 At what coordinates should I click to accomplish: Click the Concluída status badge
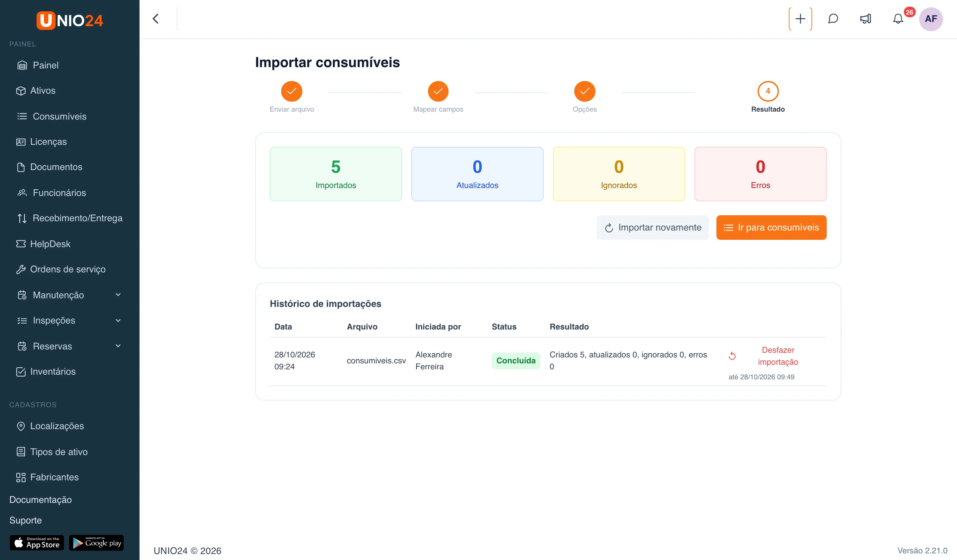point(516,361)
